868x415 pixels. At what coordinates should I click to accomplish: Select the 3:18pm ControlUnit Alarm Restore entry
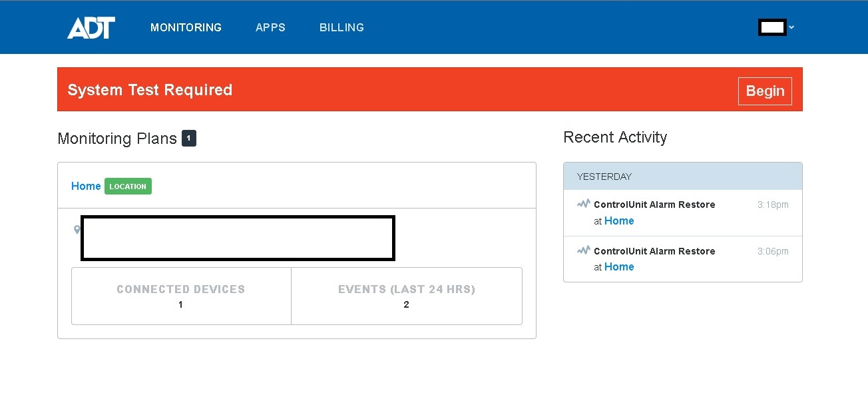[654, 205]
